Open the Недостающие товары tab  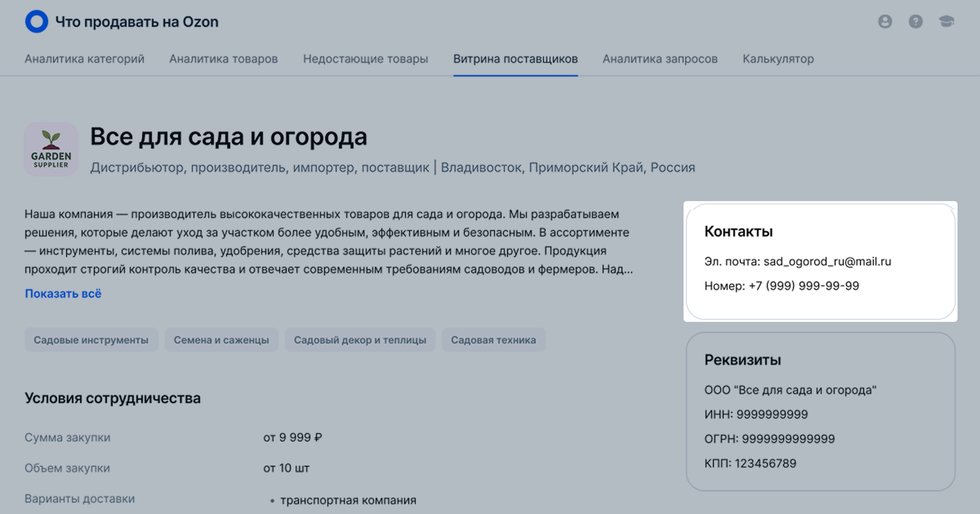point(365,59)
